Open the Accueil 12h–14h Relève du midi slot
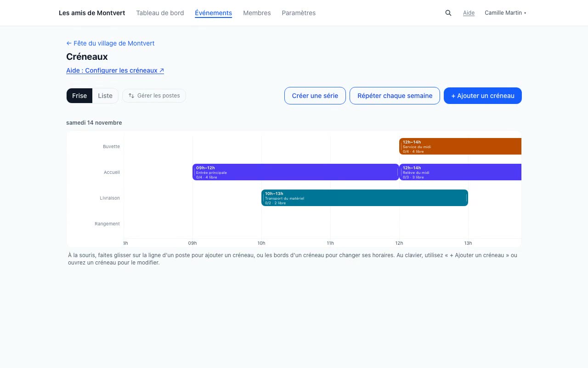This screenshot has width=588, height=368. coord(460,172)
